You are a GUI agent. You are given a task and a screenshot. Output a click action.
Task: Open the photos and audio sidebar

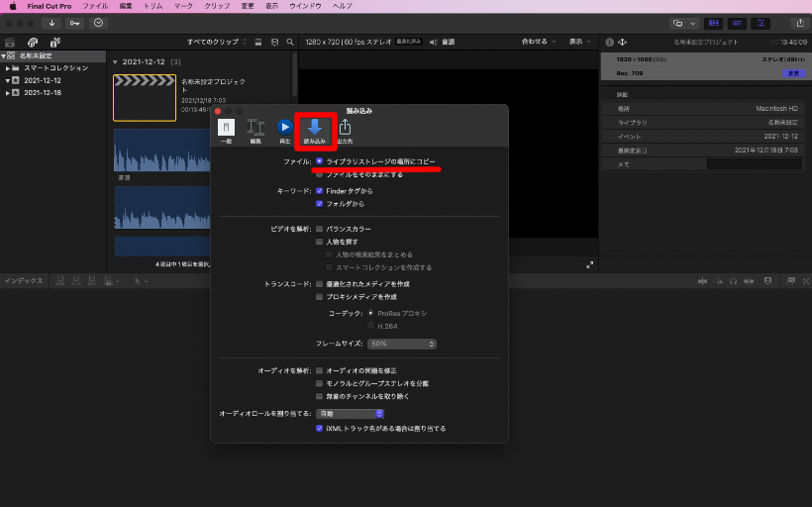click(x=33, y=43)
